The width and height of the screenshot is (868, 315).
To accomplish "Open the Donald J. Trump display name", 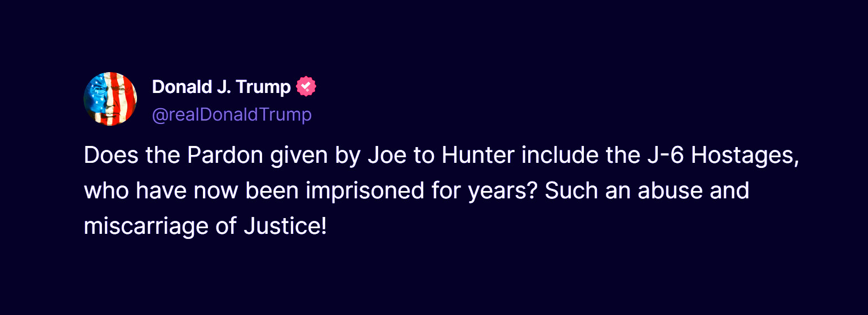I will (x=222, y=87).
